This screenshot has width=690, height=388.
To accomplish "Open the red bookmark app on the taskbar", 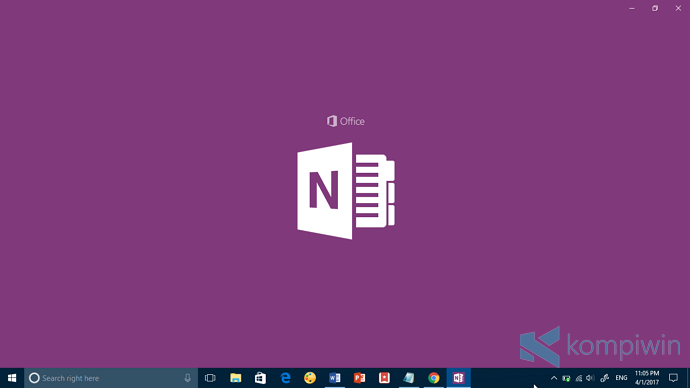I will coord(384,378).
